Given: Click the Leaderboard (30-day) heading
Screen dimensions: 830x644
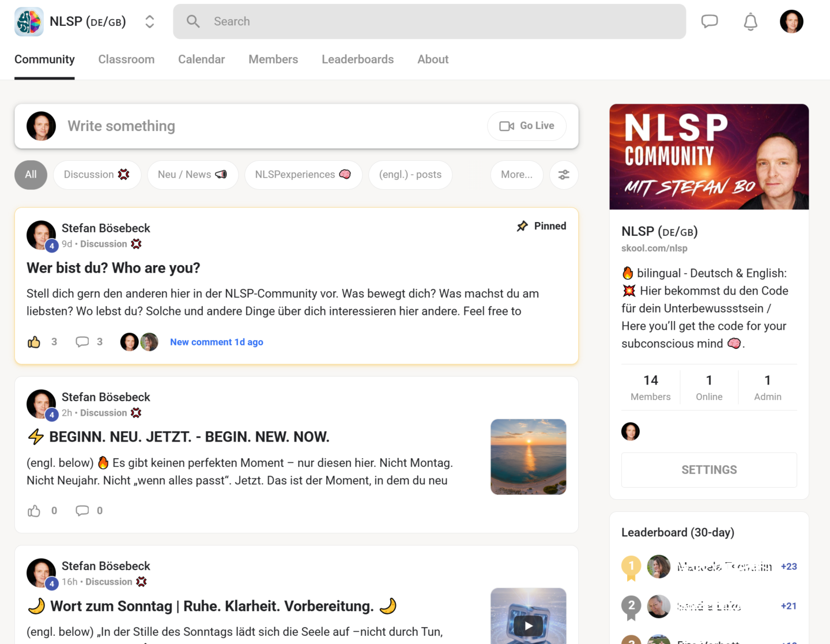Looking at the screenshot, I should [678, 532].
